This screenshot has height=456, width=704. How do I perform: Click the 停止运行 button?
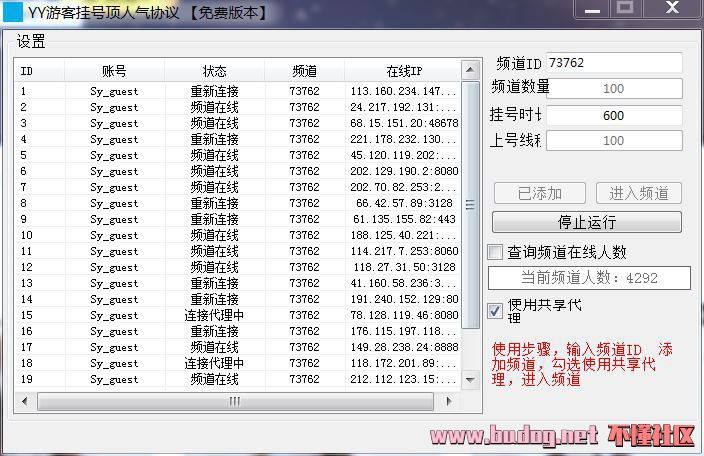(587, 222)
